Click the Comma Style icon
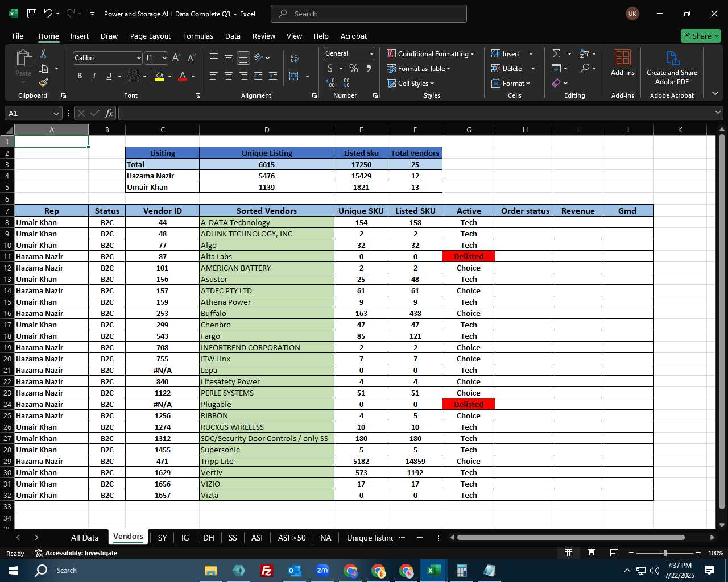 coord(369,68)
